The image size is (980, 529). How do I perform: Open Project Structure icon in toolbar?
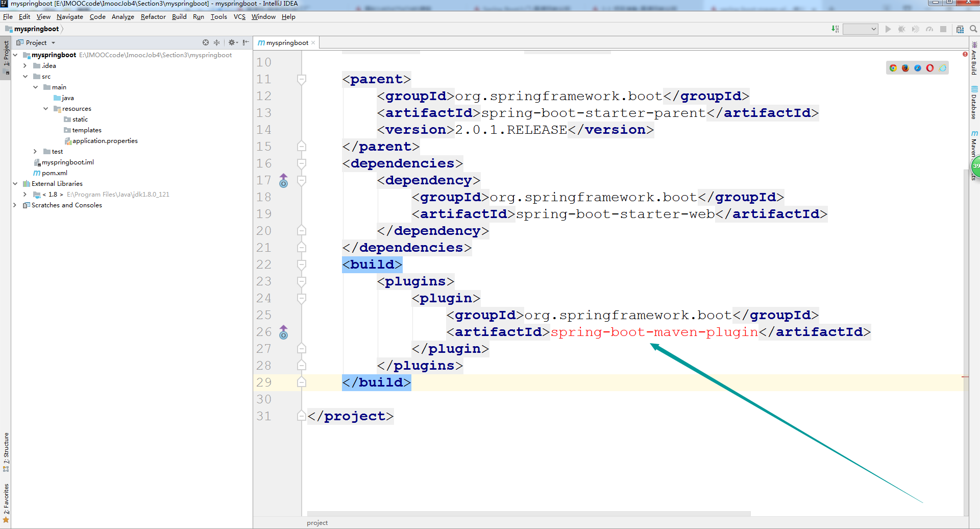[960, 29]
